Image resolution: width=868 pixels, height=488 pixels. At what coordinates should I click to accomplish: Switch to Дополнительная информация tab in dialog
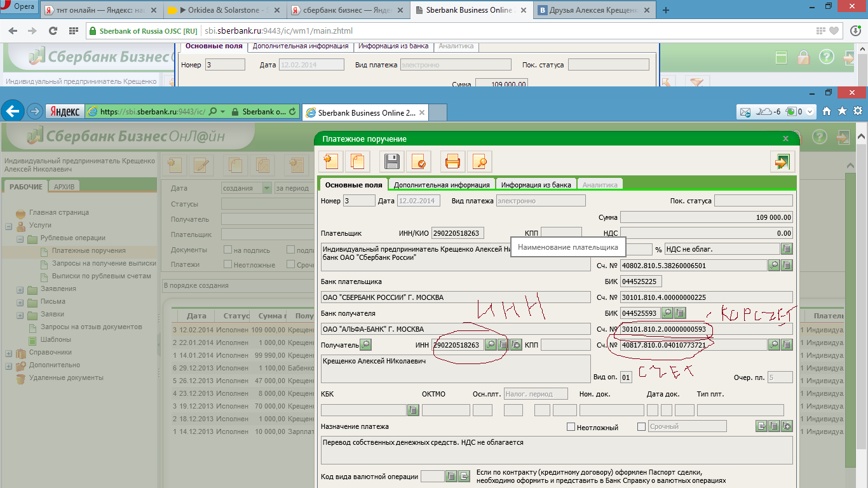[x=442, y=185]
